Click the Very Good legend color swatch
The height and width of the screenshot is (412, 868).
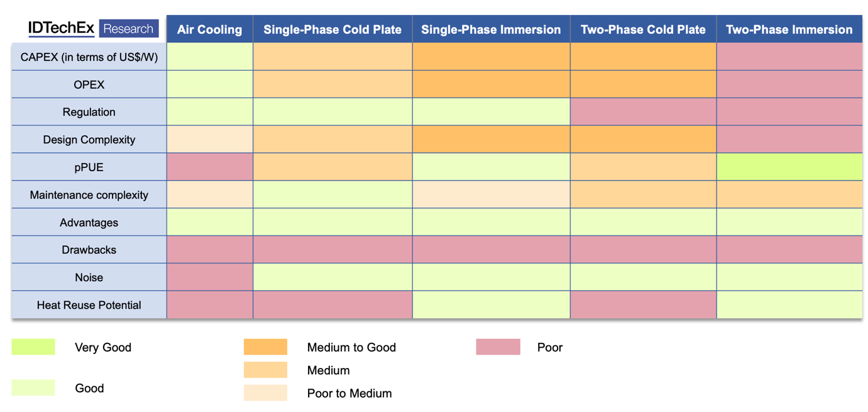pos(33,347)
